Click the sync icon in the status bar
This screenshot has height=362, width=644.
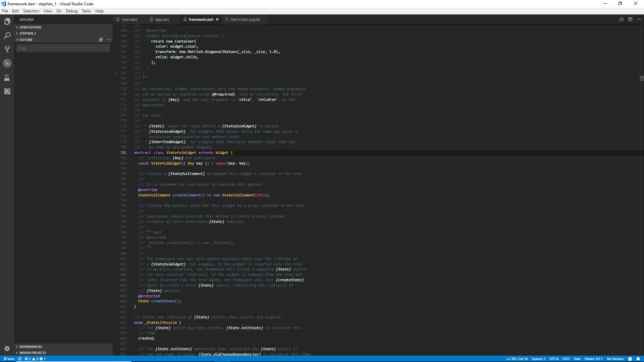point(20,359)
